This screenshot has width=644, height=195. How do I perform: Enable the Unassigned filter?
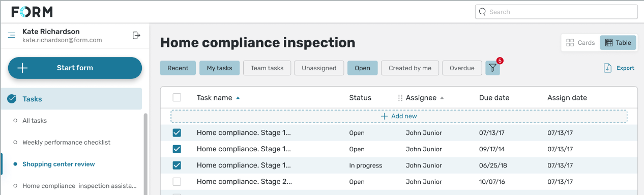(319, 68)
